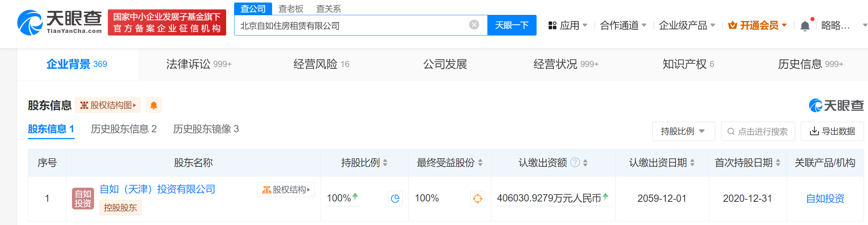Select the 知识产权 6 tab
The height and width of the screenshot is (225, 868).
(688, 64)
